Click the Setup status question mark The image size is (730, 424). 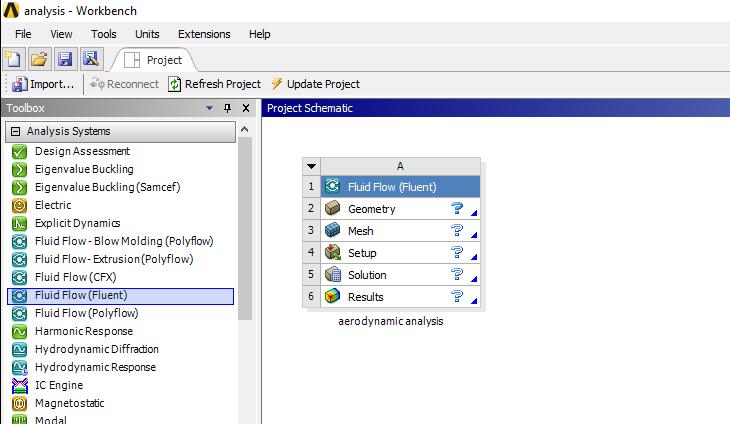click(457, 252)
